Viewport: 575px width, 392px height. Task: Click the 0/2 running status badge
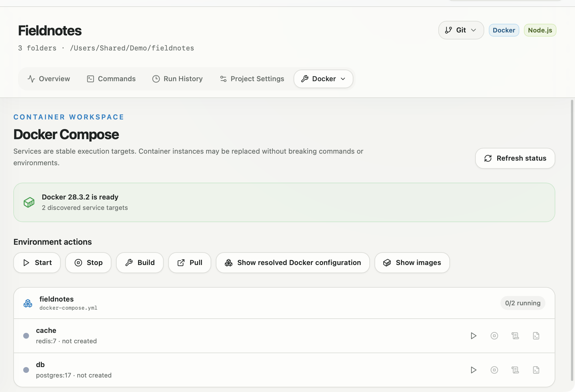pos(523,303)
